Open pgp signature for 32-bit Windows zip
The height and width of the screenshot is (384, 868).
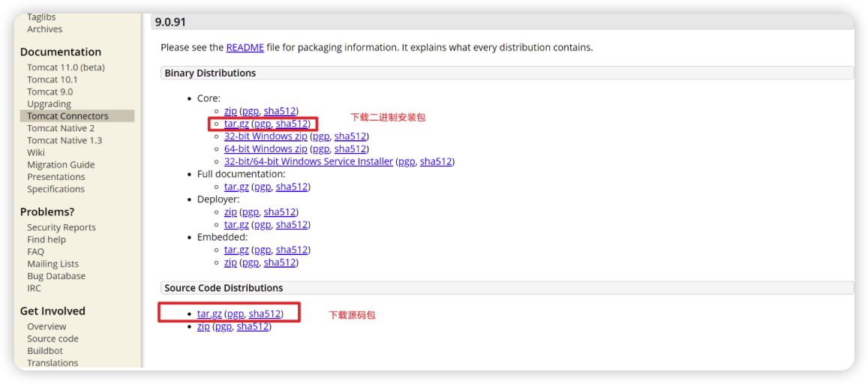pos(321,136)
